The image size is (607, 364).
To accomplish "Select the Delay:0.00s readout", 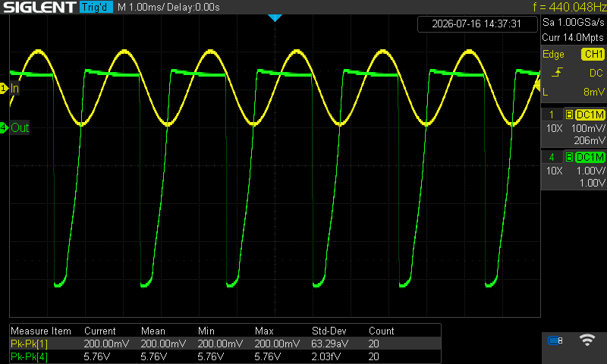I will click(193, 8).
